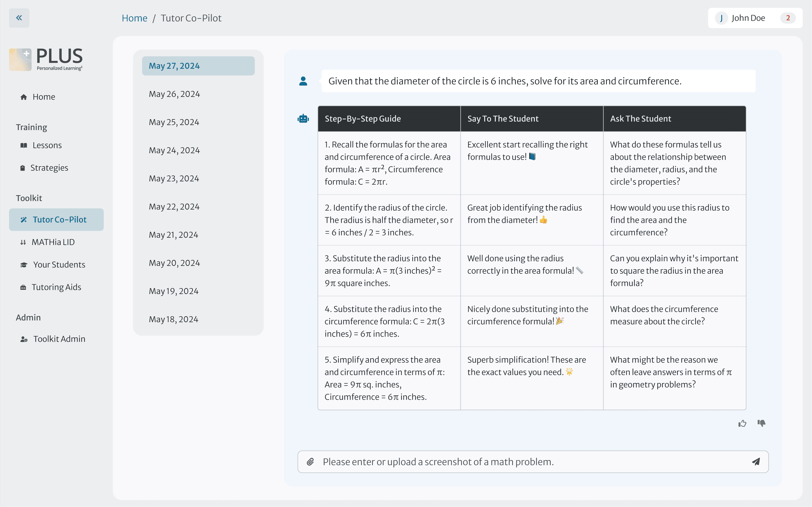Screen dimensions: 812x507
Task: Click 'What does the circumference measure' question
Action: coord(674,321)
